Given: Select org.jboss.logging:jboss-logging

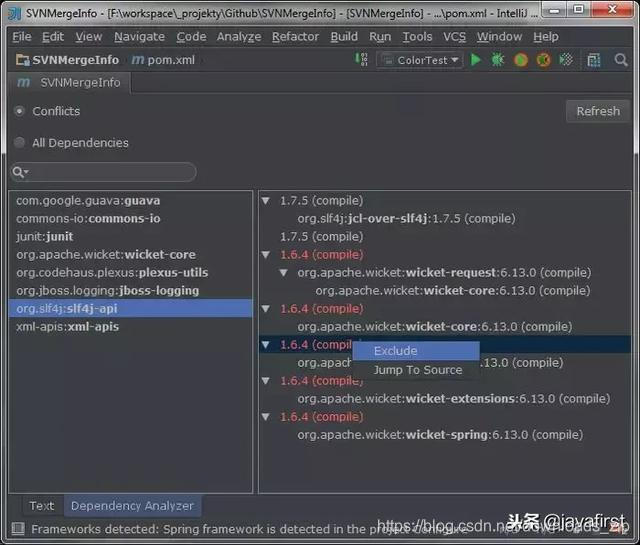Looking at the screenshot, I should pyautogui.click(x=131, y=291).
